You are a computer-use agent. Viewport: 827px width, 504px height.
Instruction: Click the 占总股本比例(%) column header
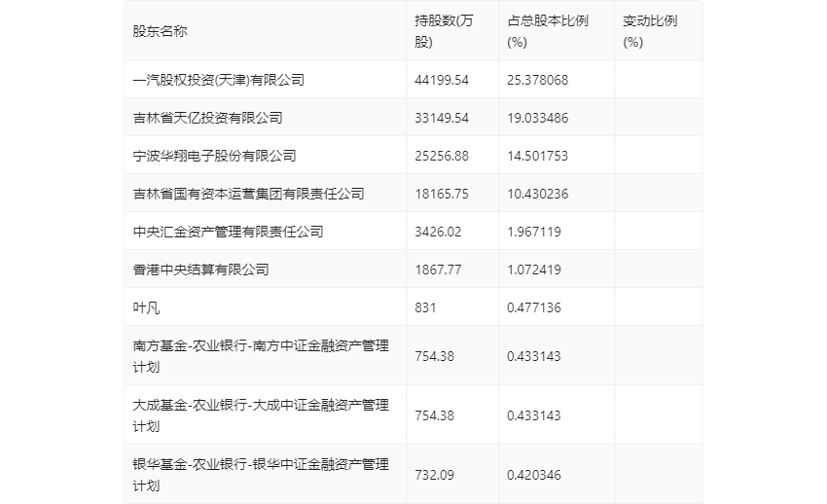click(548, 31)
